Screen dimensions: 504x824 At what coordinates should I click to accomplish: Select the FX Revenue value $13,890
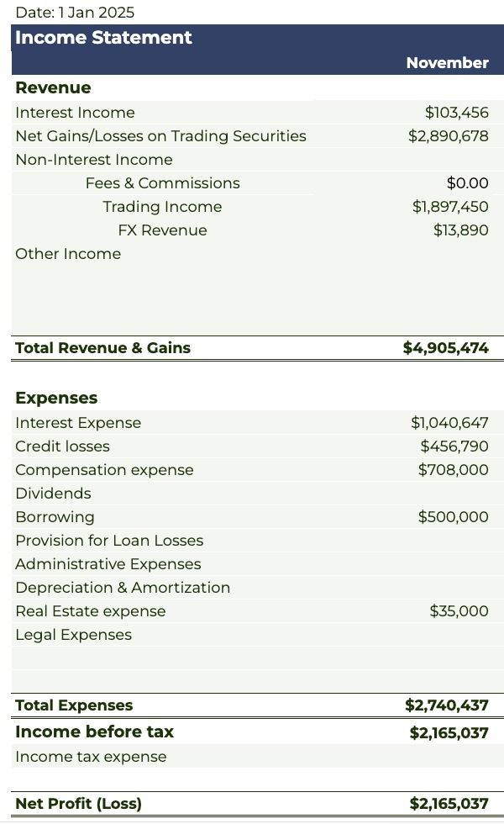tap(460, 230)
